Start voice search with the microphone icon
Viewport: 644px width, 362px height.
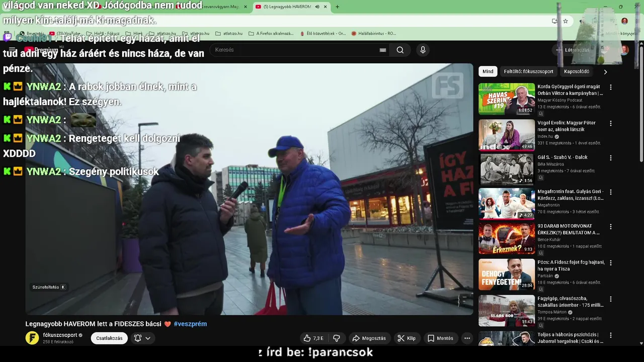coord(423,50)
